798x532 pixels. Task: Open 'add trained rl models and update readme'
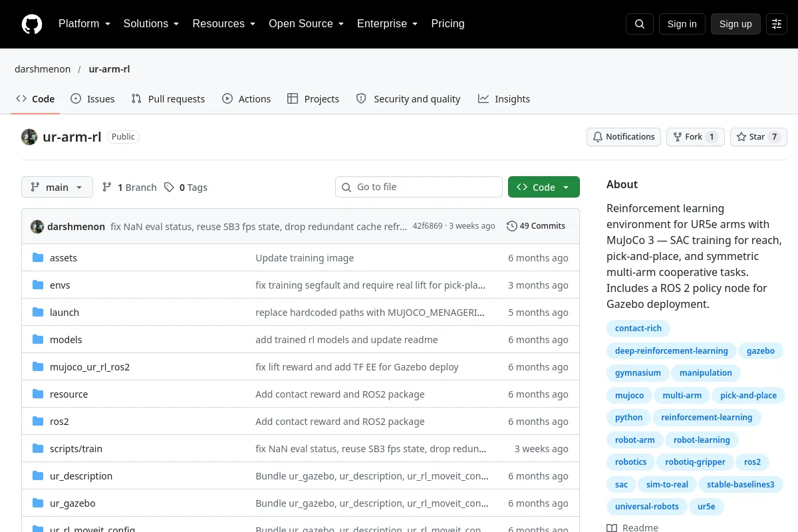pyautogui.click(x=346, y=340)
